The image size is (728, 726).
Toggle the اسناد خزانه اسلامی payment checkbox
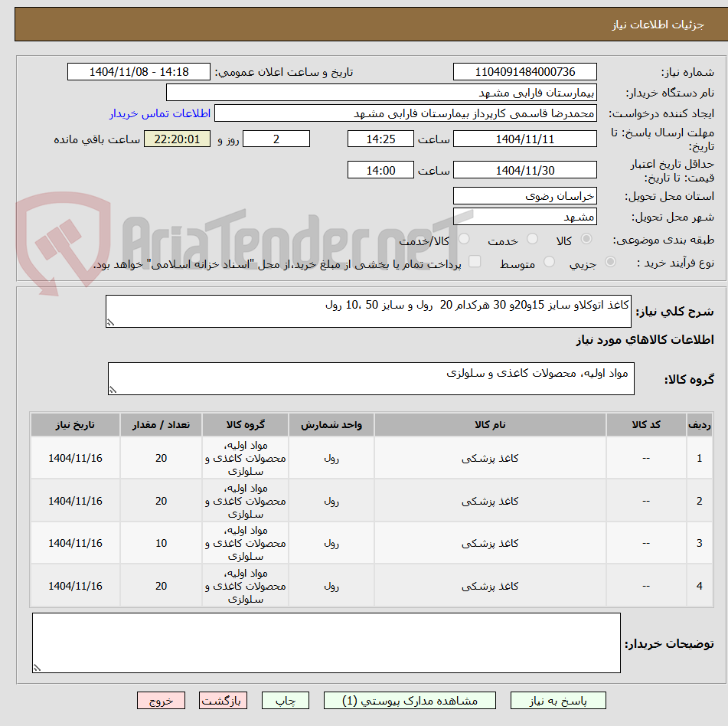[x=475, y=261]
